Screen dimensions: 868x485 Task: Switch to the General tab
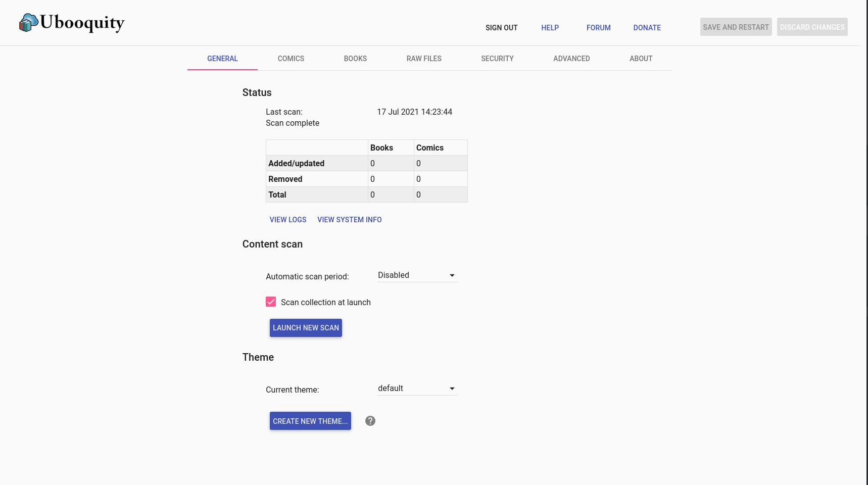pyautogui.click(x=222, y=59)
